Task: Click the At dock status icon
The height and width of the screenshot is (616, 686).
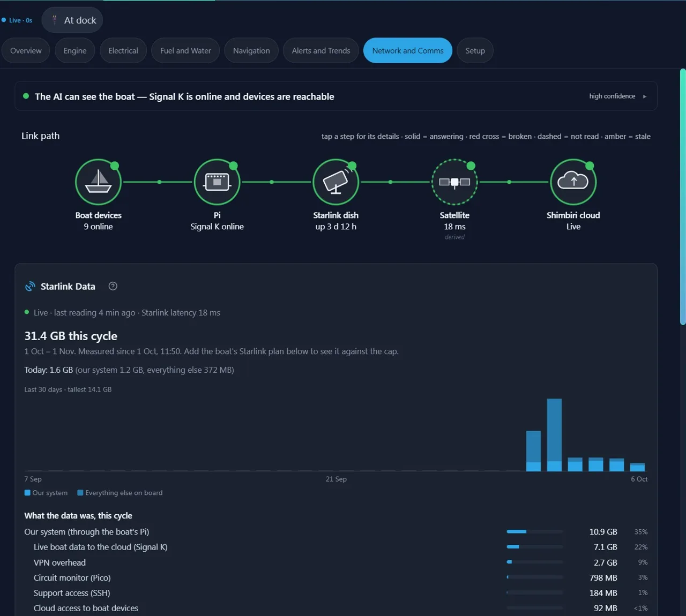Action: click(x=54, y=20)
